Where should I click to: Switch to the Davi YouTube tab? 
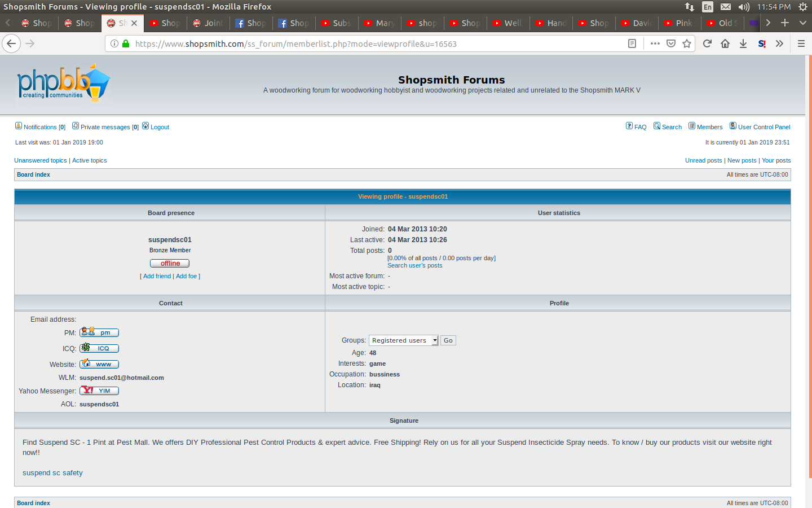[637, 23]
